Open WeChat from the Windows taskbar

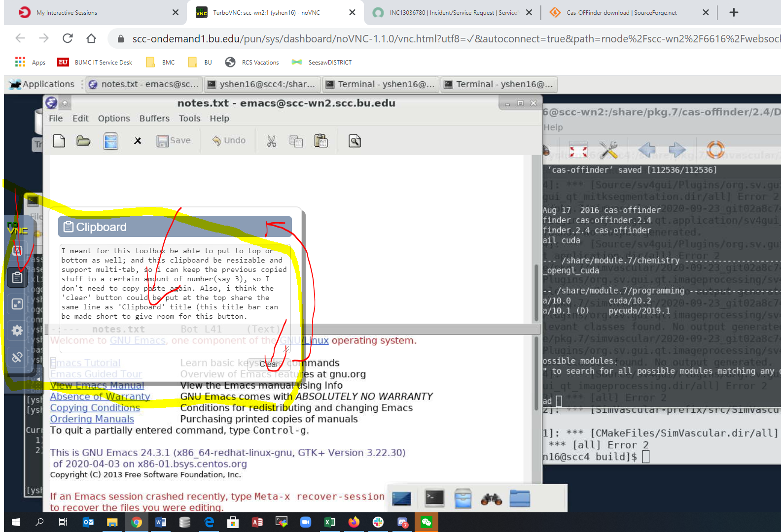coord(426,522)
